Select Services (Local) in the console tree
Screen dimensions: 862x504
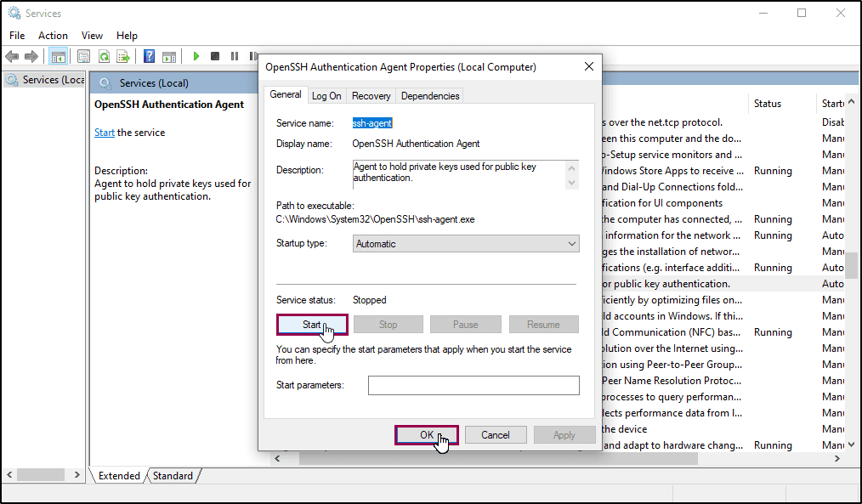click(x=44, y=80)
